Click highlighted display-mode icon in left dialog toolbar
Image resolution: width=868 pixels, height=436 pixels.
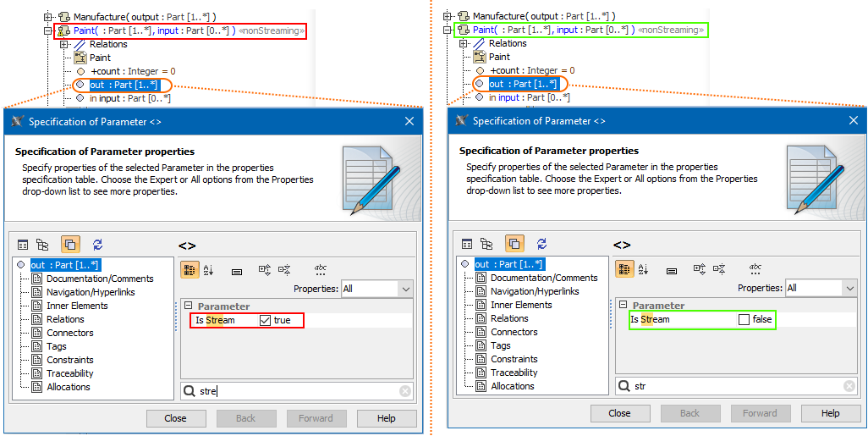coord(70,245)
